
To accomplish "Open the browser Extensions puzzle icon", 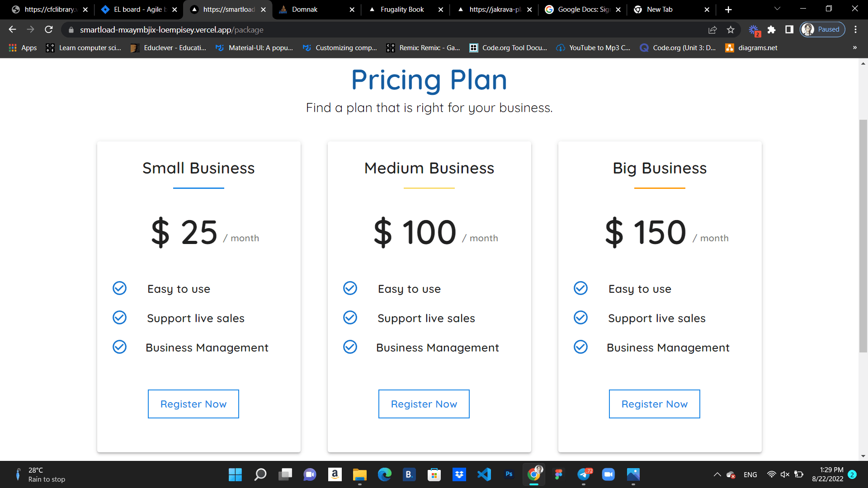I will [x=772, y=30].
